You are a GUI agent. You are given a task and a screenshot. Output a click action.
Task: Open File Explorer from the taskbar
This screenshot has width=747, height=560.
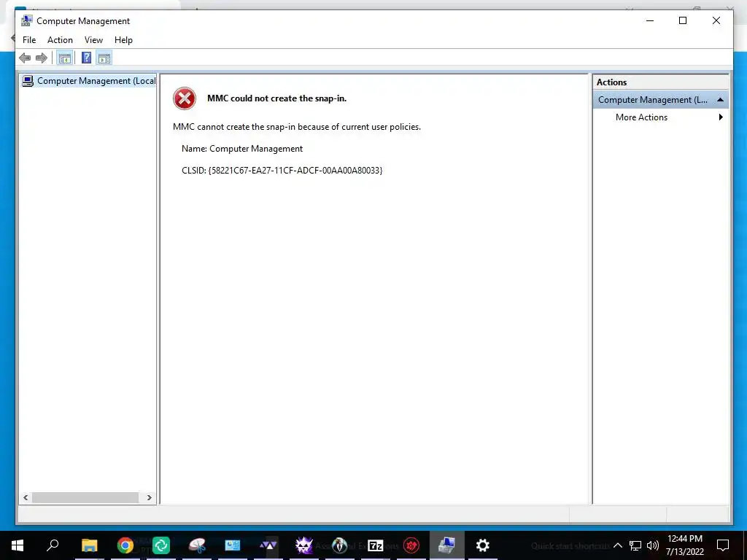(89, 545)
